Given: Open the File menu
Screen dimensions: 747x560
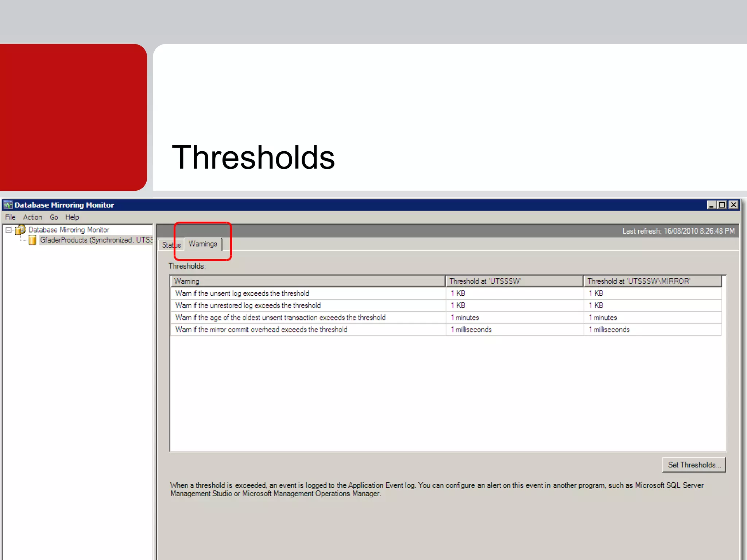Looking at the screenshot, I should (x=10, y=217).
